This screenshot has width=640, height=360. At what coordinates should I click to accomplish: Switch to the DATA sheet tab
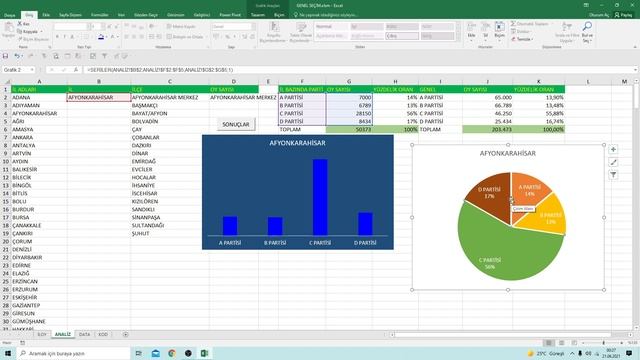coord(84,334)
